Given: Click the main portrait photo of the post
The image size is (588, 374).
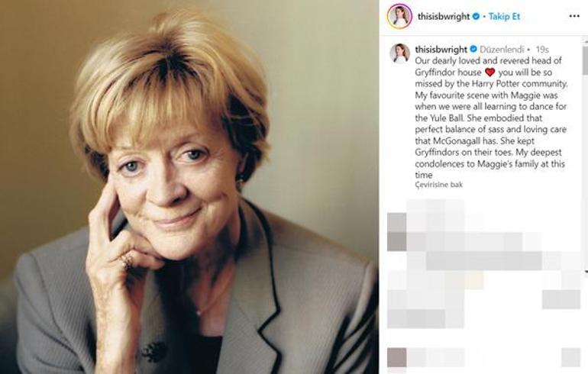Looking at the screenshot, I should click(x=189, y=187).
